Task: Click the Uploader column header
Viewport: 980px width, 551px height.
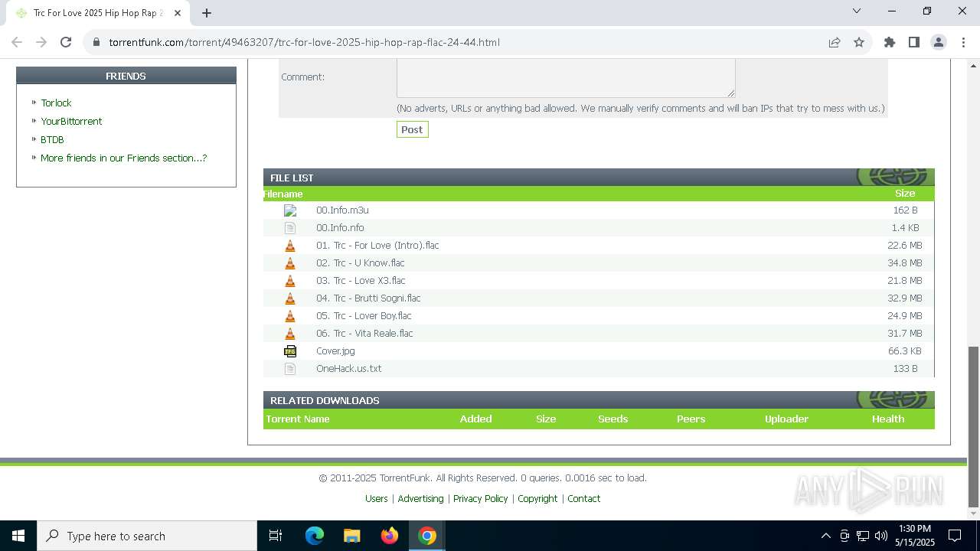Action: [786, 419]
